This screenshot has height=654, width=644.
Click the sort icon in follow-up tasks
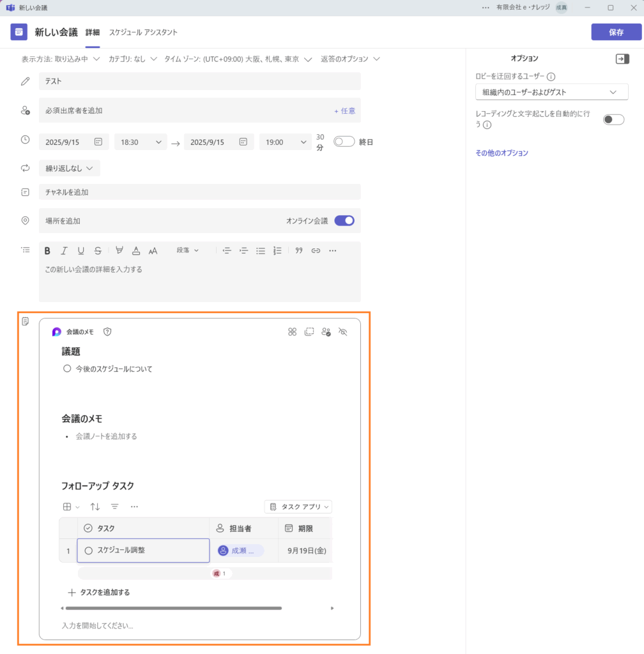coord(95,506)
